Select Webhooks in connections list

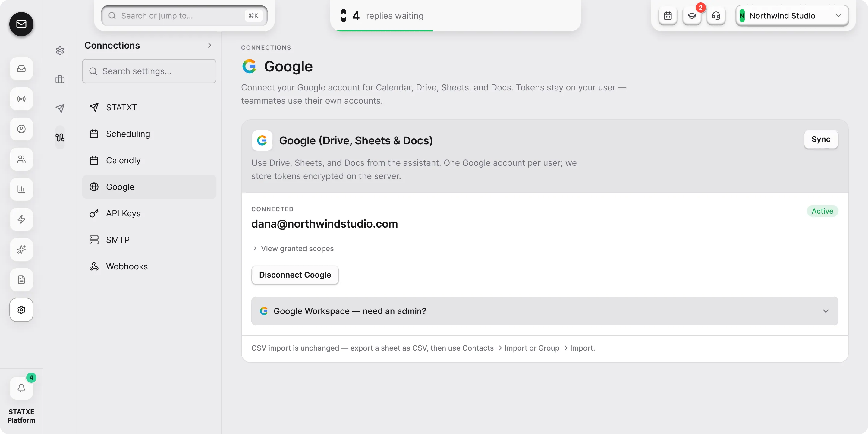pos(149,266)
